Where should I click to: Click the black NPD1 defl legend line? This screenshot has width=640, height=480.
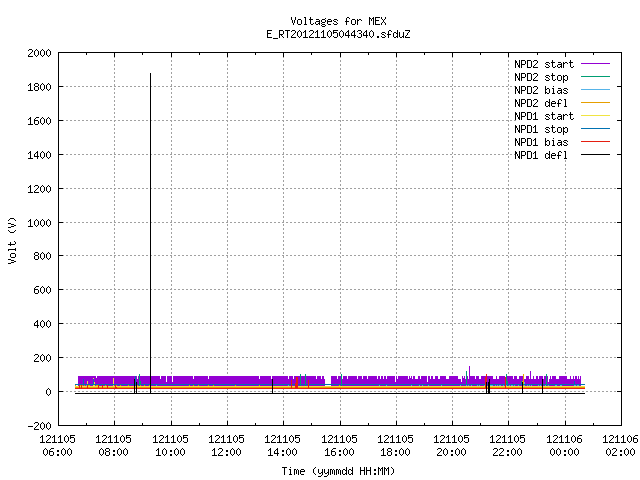[x=595, y=155]
